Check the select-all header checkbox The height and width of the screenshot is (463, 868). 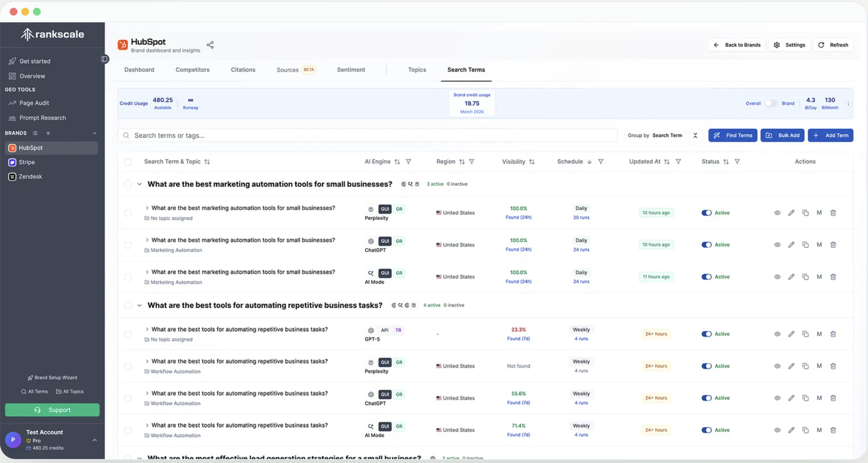point(128,162)
